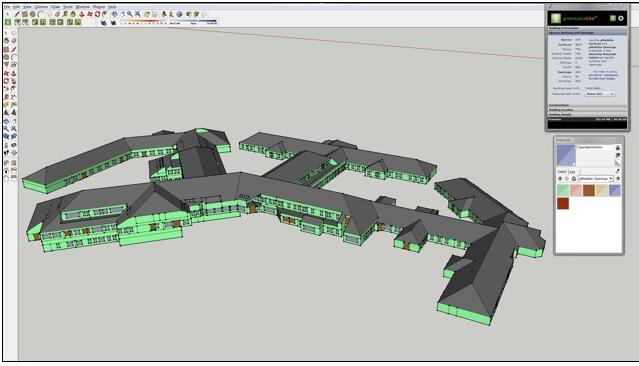Open the View menu

click(x=27, y=7)
